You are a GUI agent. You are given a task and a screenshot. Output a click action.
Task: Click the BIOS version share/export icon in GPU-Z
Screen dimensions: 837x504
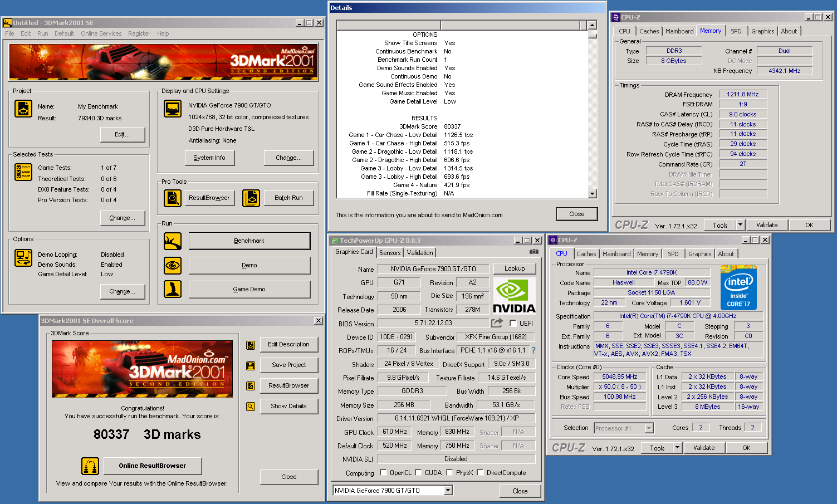(x=497, y=323)
